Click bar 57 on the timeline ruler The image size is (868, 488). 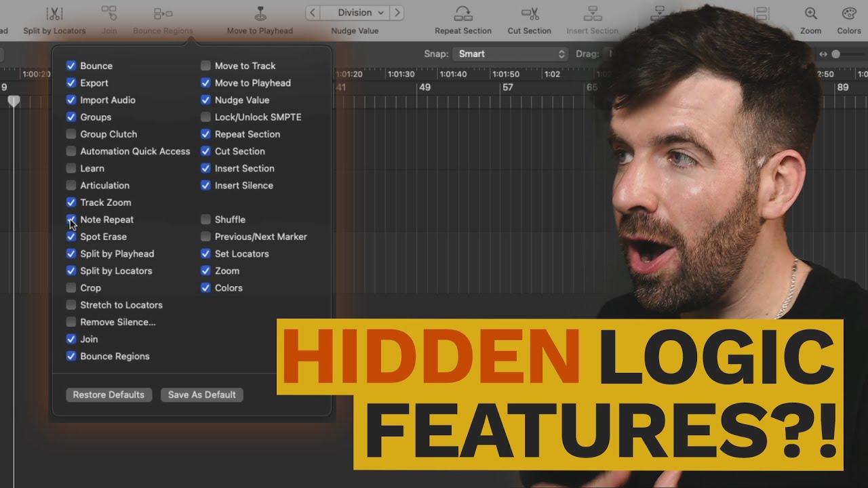507,87
